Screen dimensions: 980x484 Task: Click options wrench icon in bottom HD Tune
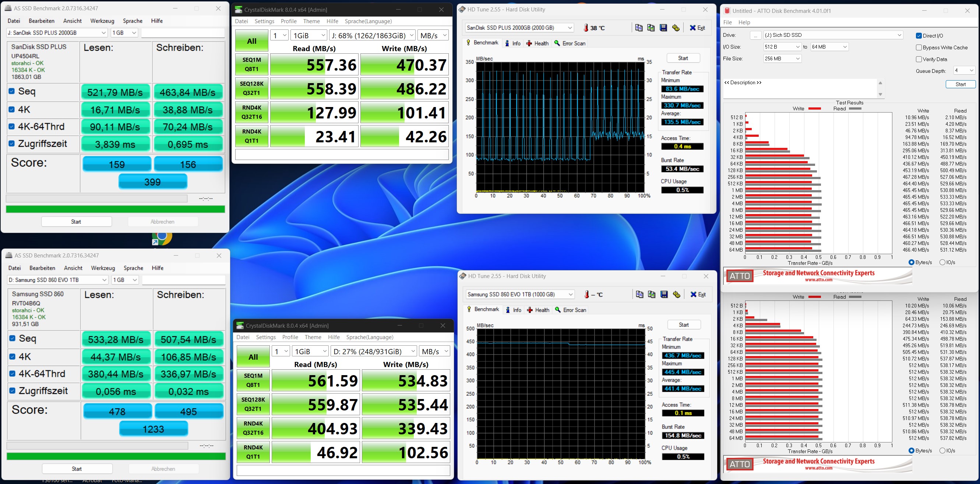pos(676,294)
